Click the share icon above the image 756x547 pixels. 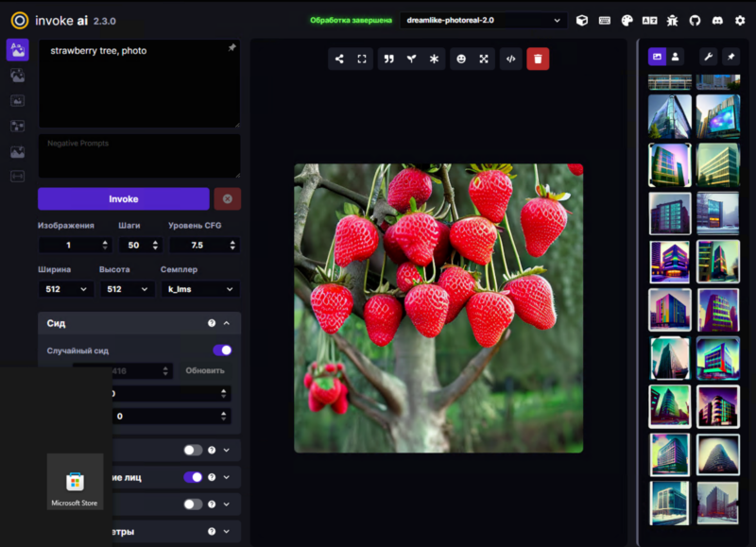tap(339, 59)
